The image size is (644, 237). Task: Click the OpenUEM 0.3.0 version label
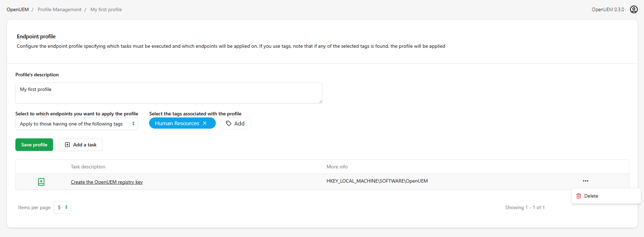(x=608, y=9)
